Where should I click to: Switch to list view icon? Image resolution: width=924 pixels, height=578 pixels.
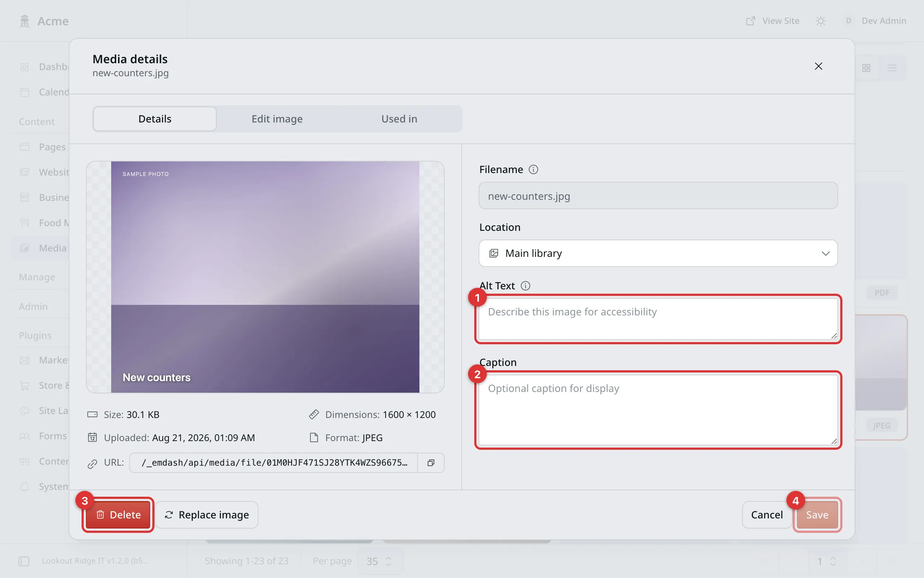point(892,68)
